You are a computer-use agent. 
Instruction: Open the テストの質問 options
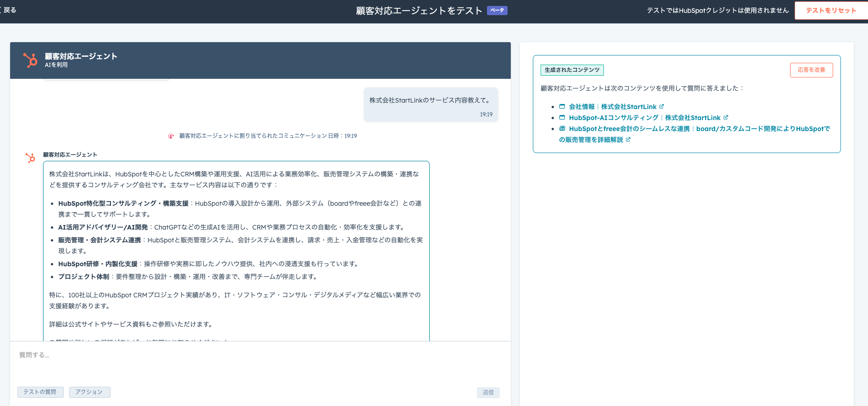(40, 392)
